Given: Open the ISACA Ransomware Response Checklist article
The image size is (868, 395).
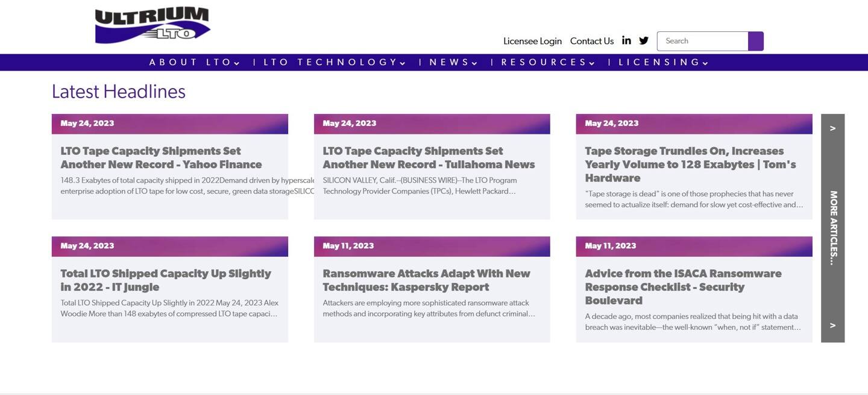Looking at the screenshot, I should [x=683, y=286].
